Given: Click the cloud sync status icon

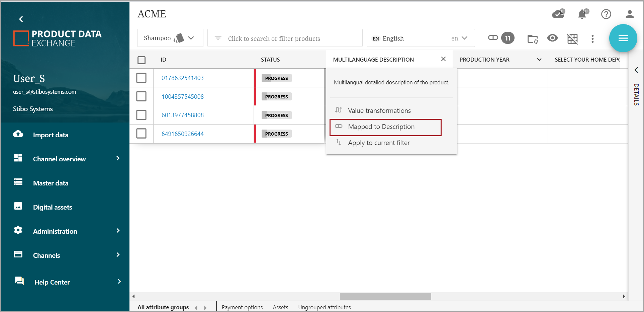Looking at the screenshot, I should [558, 14].
